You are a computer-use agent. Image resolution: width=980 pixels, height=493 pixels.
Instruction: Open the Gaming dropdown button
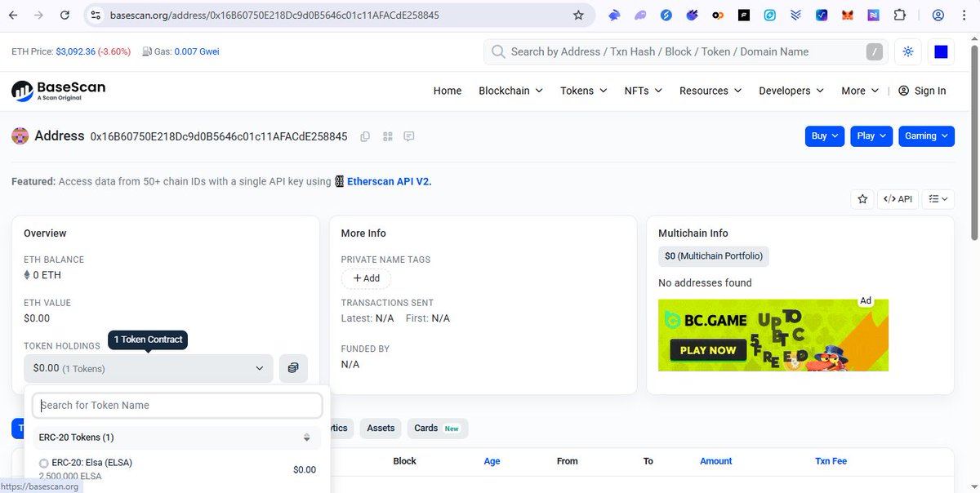point(926,136)
